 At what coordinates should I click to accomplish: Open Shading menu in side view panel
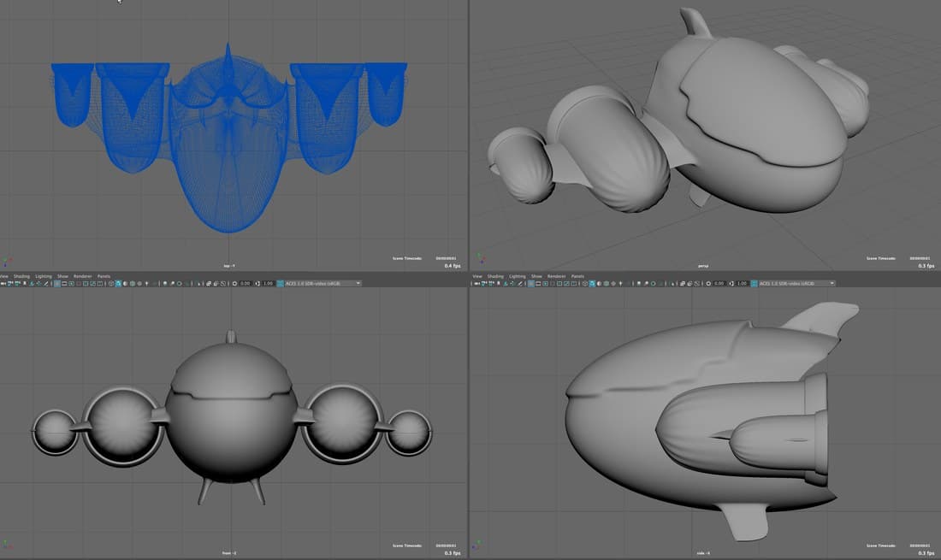[x=495, y=276]
